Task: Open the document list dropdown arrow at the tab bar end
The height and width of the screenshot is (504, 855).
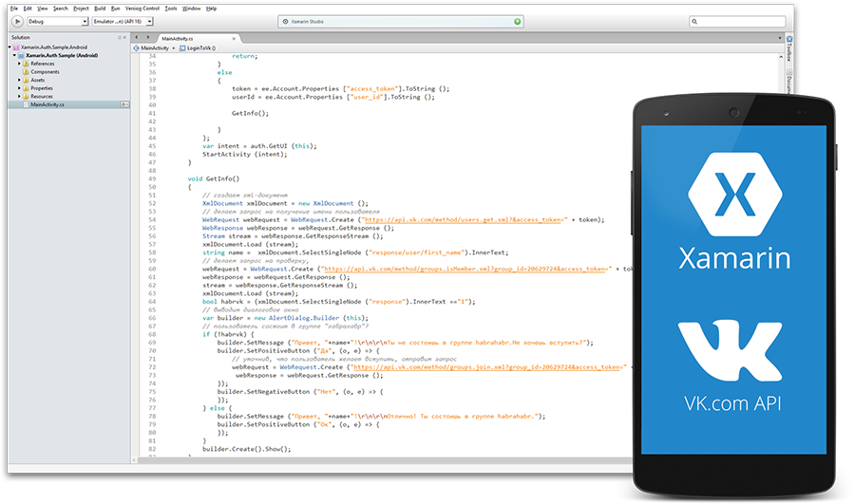Action: 780,38
